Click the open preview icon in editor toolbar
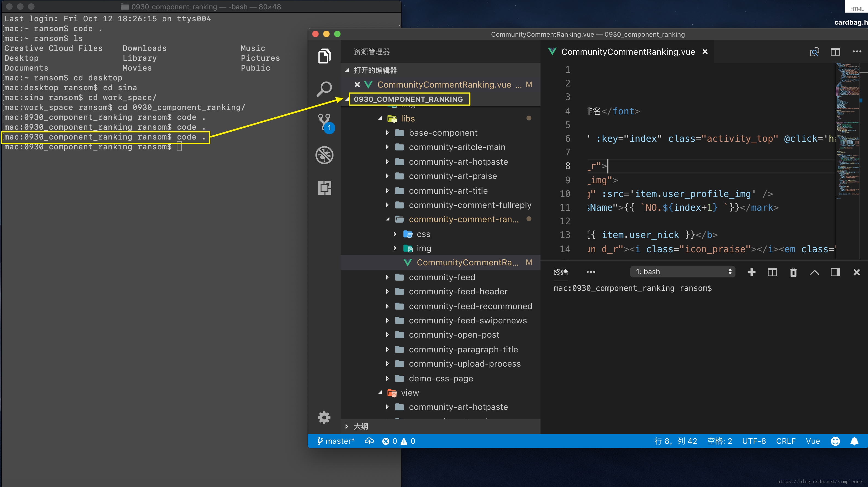868x487 pixels. 814,52
